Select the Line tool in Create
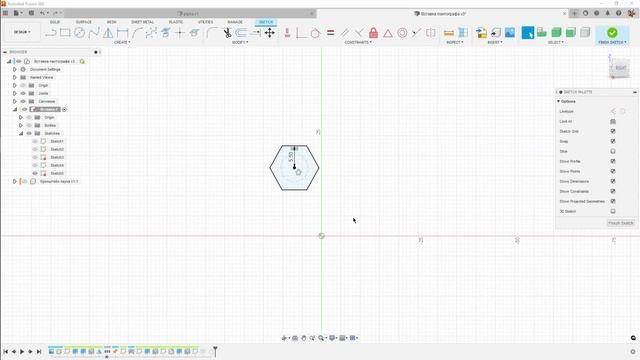640x360 pixels. tap(51, 33)
